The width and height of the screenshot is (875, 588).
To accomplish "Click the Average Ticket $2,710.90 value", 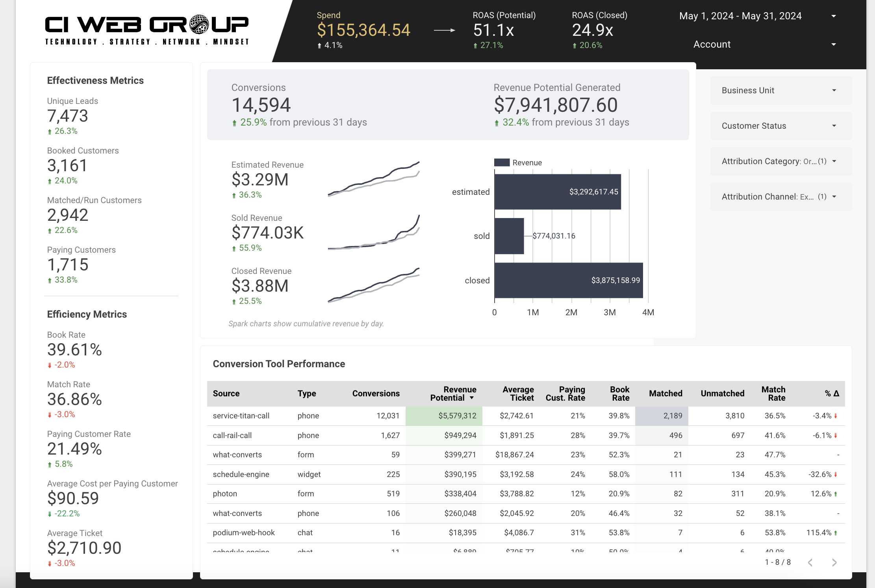I will click(x=84, y=548).
